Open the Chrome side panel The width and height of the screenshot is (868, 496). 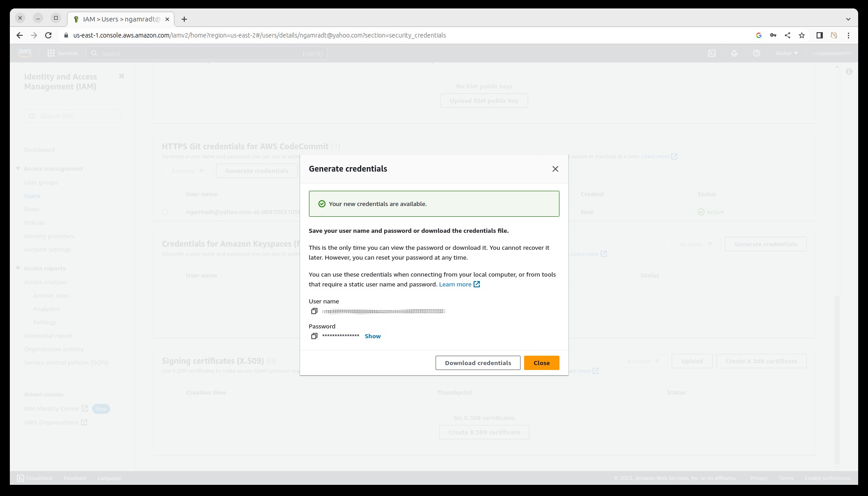[819, 35]
